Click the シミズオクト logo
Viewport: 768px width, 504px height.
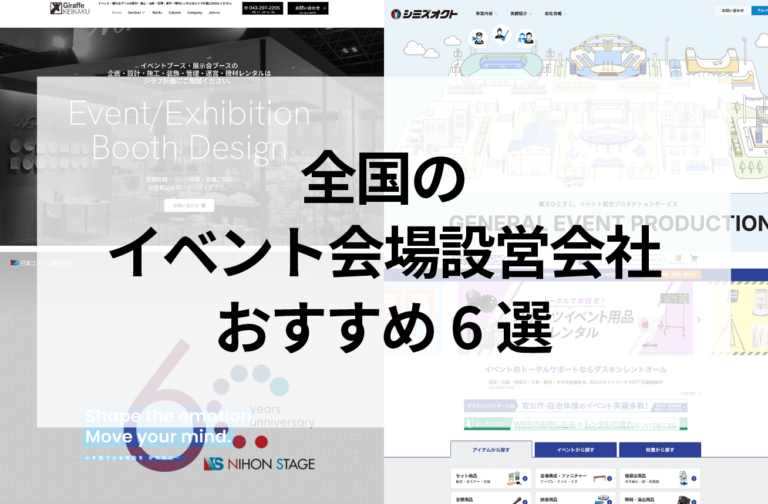point(424,14)
